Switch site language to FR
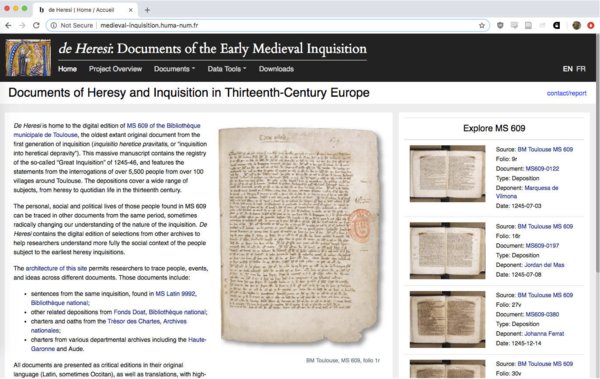 (581, 69)
